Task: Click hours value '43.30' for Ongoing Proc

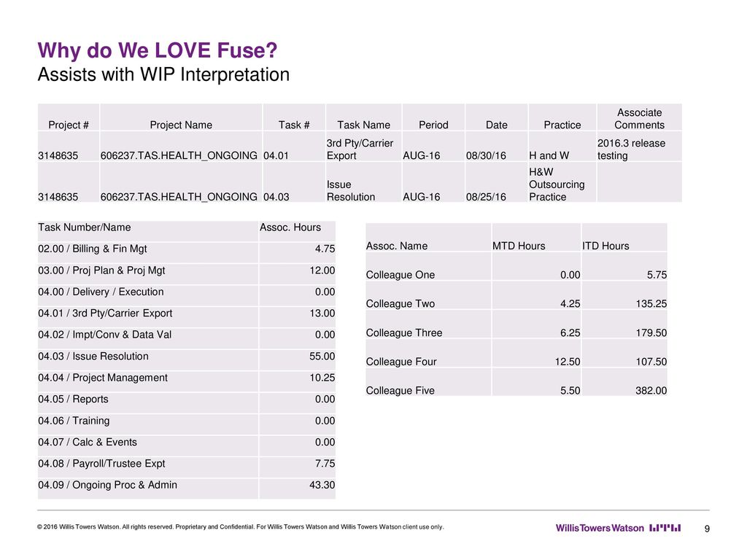Action: (322, 485)
